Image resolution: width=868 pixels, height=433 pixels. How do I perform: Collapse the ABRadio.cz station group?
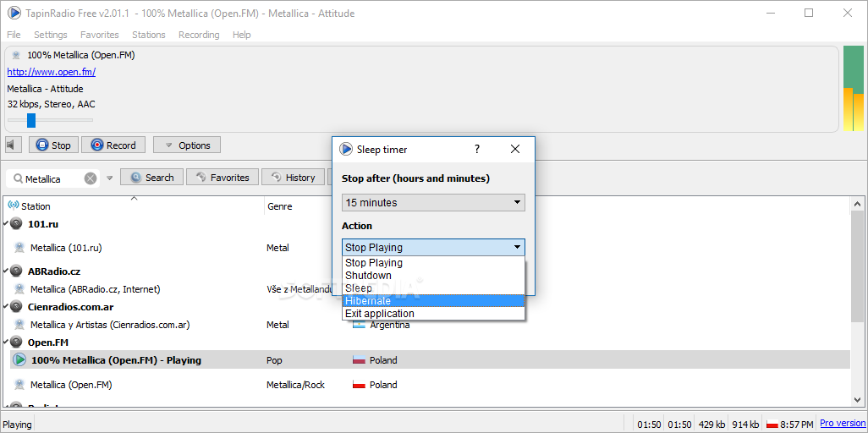[x=5, y=271]
